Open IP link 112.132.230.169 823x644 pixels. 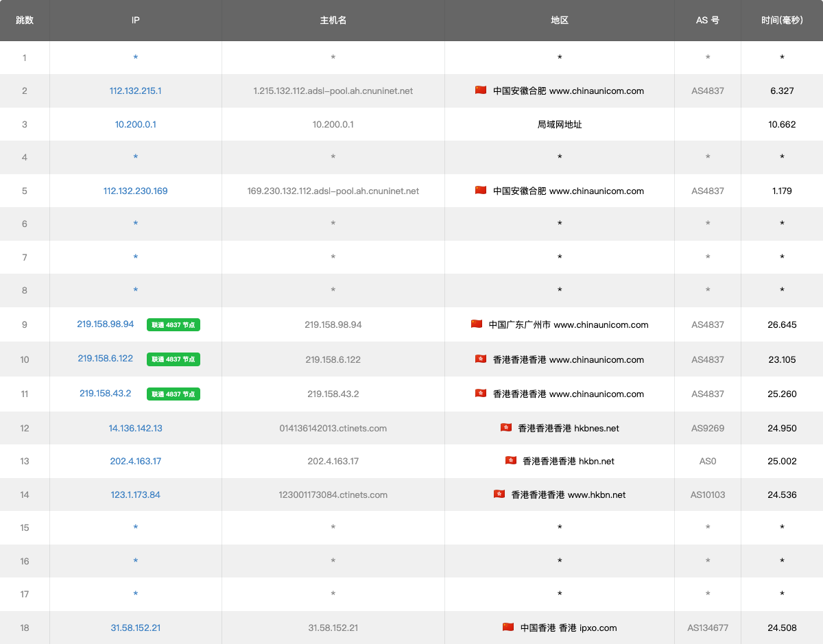136,191
